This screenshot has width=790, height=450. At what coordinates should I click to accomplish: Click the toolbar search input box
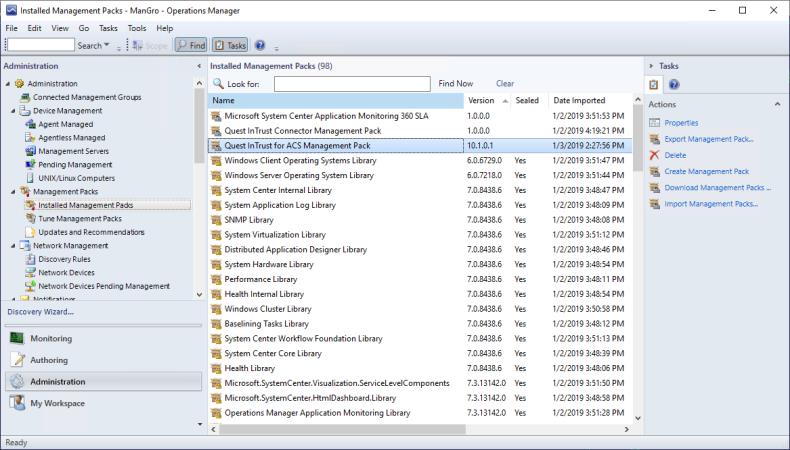click(41, 45)
